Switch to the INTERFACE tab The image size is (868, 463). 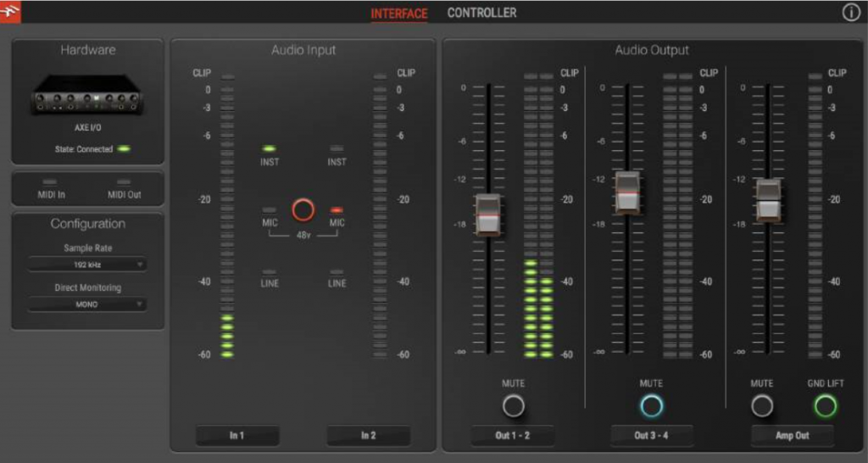coord(399,14)
